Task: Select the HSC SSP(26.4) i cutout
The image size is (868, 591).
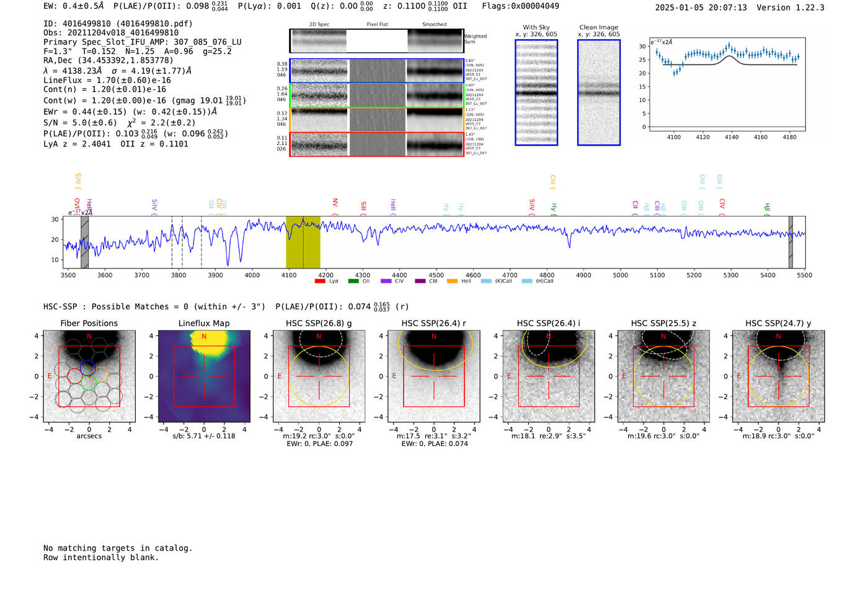Action: tap(549, 376)
